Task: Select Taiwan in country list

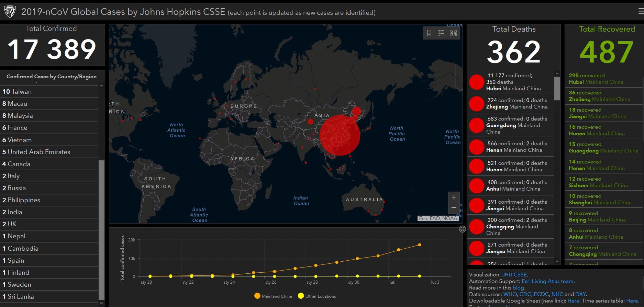Action: click(49, 92)
